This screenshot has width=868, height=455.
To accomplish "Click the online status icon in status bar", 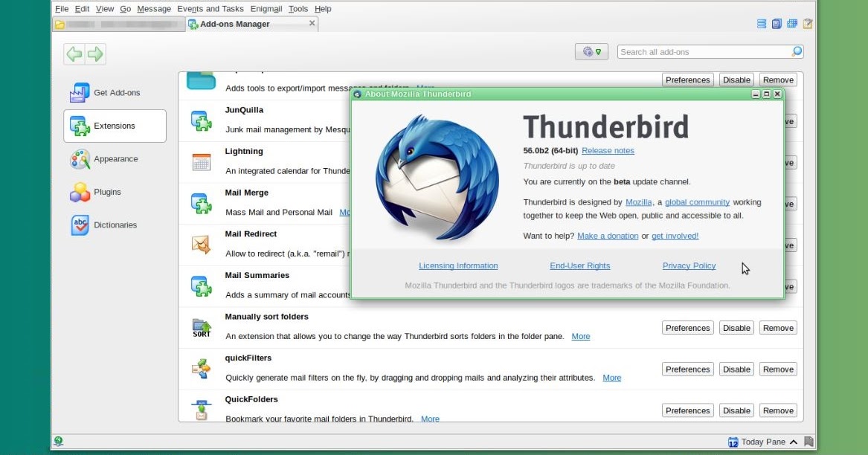I will pos(58,441).
